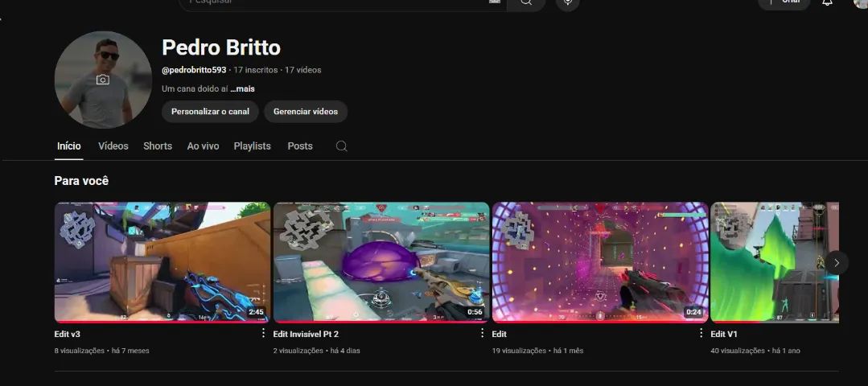The width and height of the screenshot is (868, 386).
Task: Click Gerenciar vídeos button
Action: pyautogui.click(x=306, y=111)
